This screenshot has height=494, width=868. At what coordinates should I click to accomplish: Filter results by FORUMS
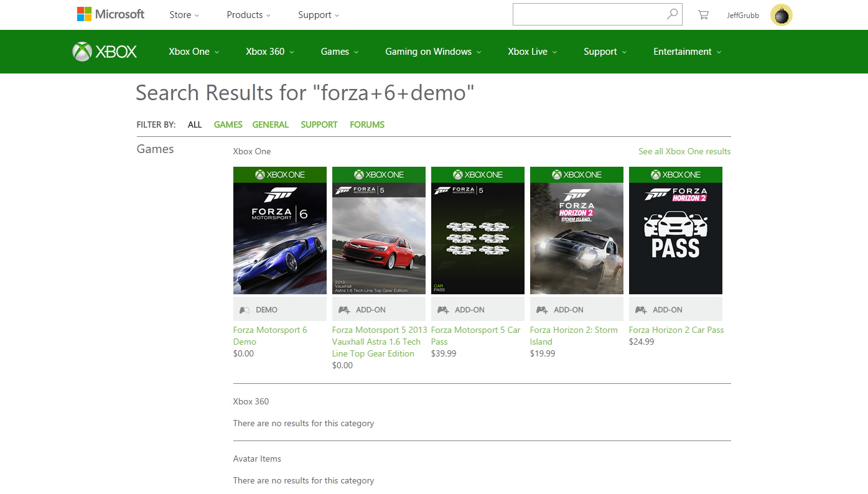tap(367, 124)
